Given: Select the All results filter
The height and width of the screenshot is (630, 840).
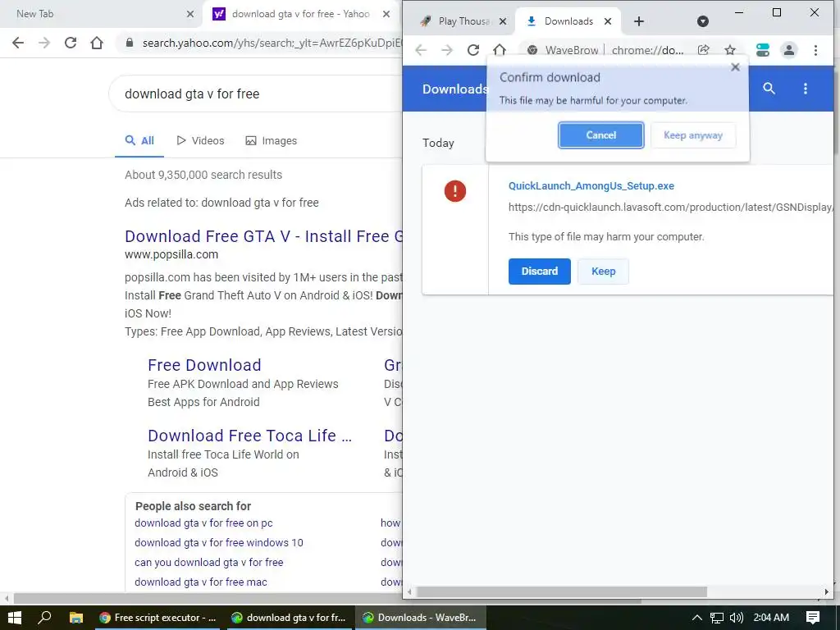Looking at the screenshot, I should 139,140.
